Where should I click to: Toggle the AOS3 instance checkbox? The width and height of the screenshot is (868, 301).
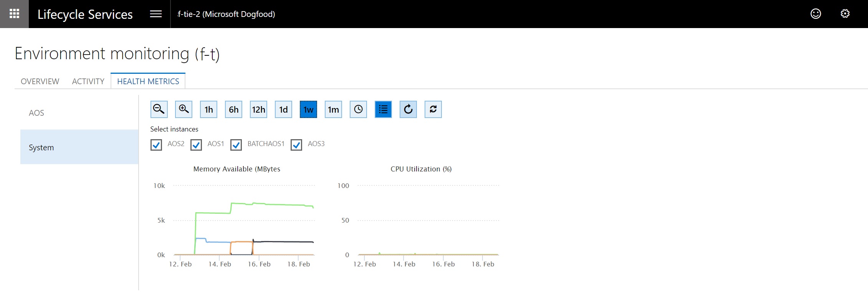point(296,145)
